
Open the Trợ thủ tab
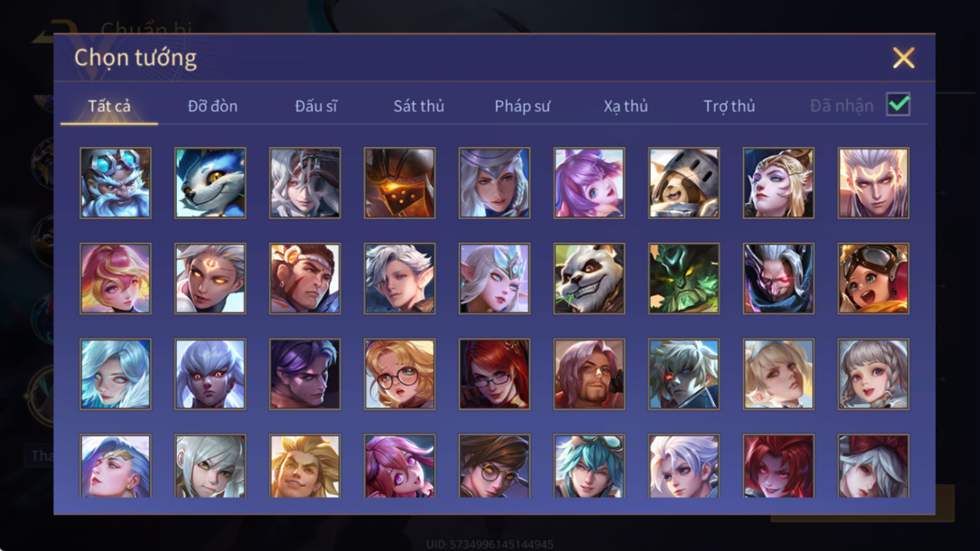729,106
